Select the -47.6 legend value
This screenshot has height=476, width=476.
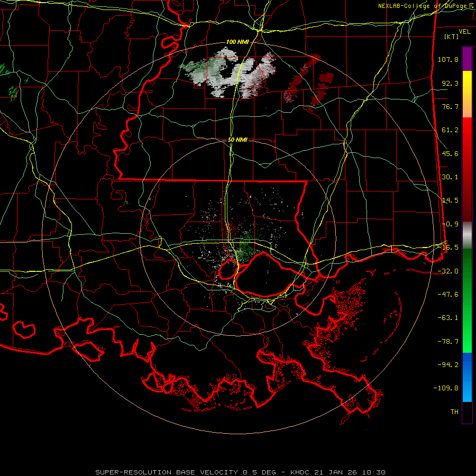point(448,295)
